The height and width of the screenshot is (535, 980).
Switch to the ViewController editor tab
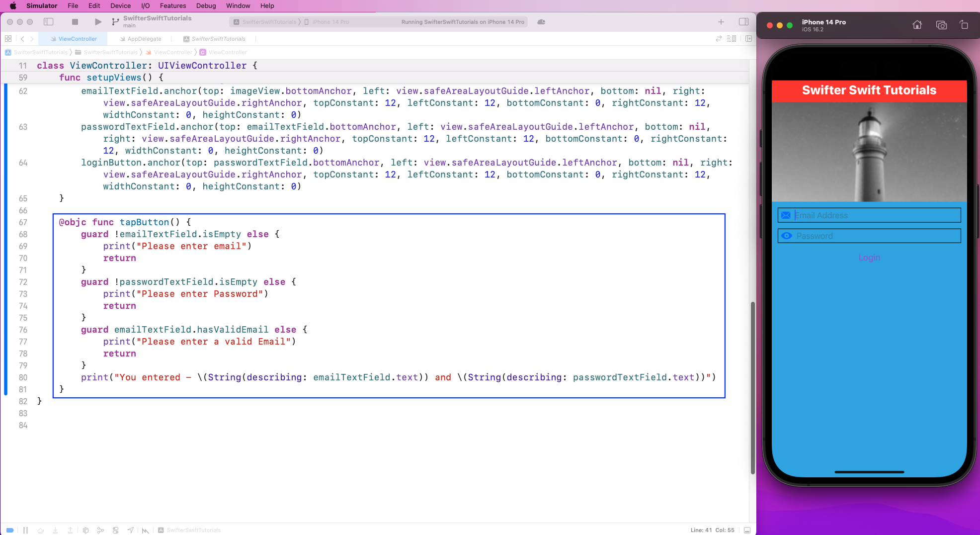[74, 39]
